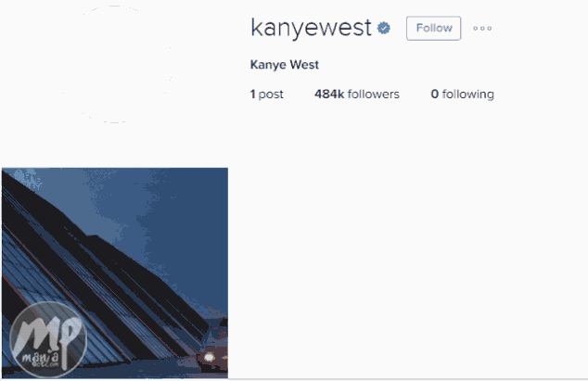This screenshot has width=588, height=381.
Task: Click the blue verified badge icon
Action: click(384, 28)
